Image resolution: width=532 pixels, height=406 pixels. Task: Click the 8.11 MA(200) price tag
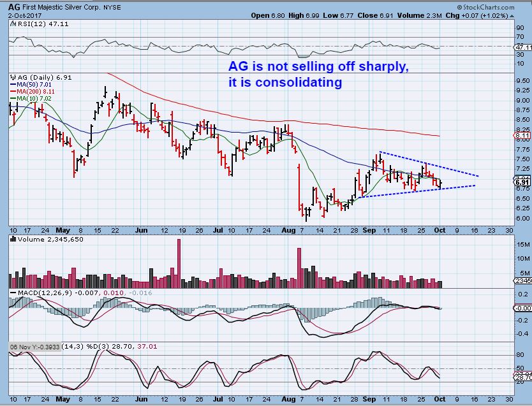[522, 136]
